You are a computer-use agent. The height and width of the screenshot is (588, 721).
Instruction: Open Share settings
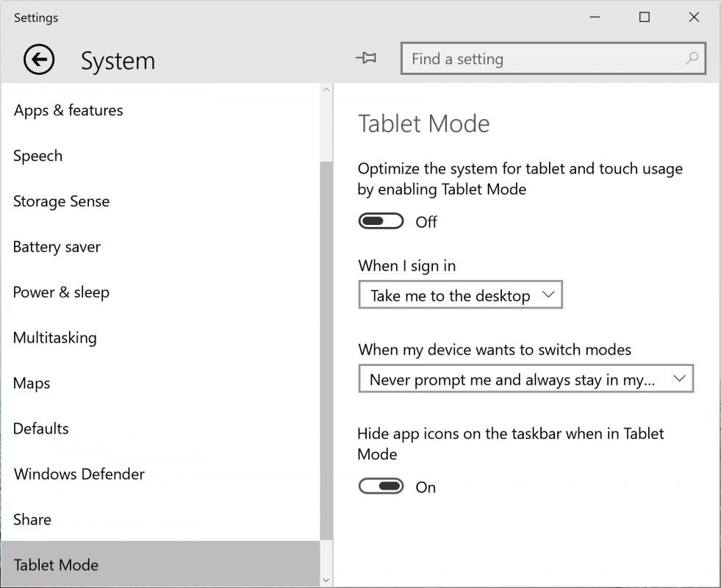pos(32,520)
